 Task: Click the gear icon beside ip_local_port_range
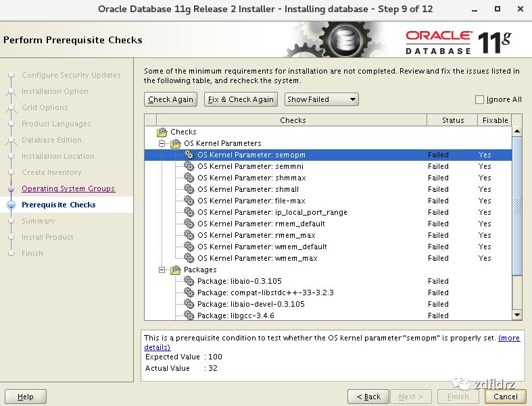click(189, 212)
